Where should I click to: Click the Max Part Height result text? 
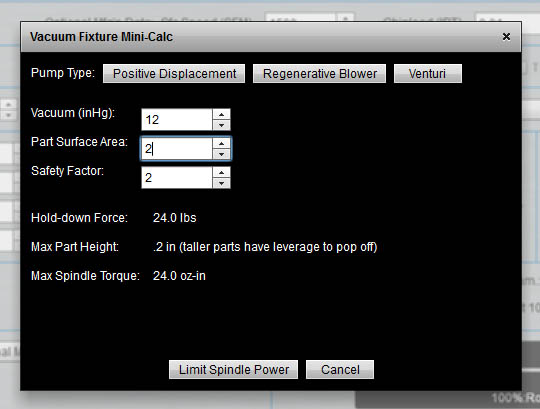pyautogui.click(x=265, y=247)
